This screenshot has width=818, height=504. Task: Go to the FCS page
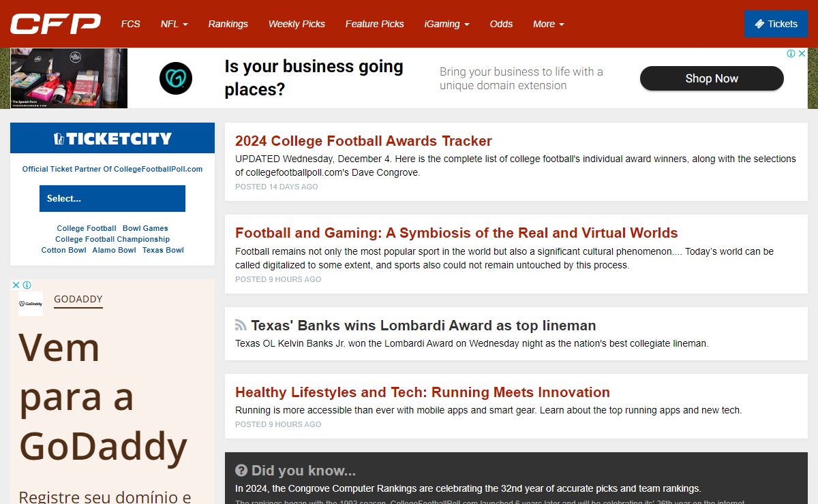click(x=131, y=24)
